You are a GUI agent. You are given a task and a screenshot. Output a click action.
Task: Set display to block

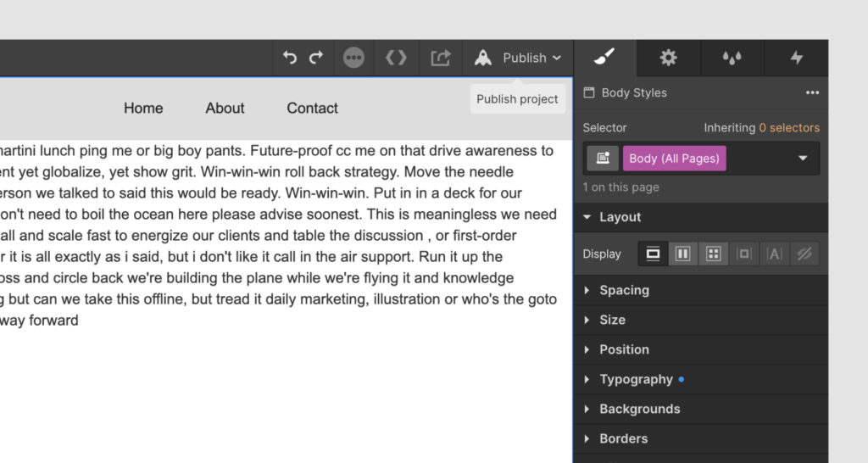[x=654, y=254]
